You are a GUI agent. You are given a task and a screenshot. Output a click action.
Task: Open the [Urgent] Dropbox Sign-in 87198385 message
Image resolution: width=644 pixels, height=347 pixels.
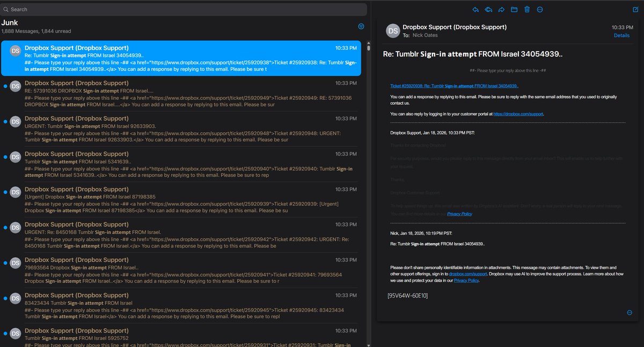point(181,199)
